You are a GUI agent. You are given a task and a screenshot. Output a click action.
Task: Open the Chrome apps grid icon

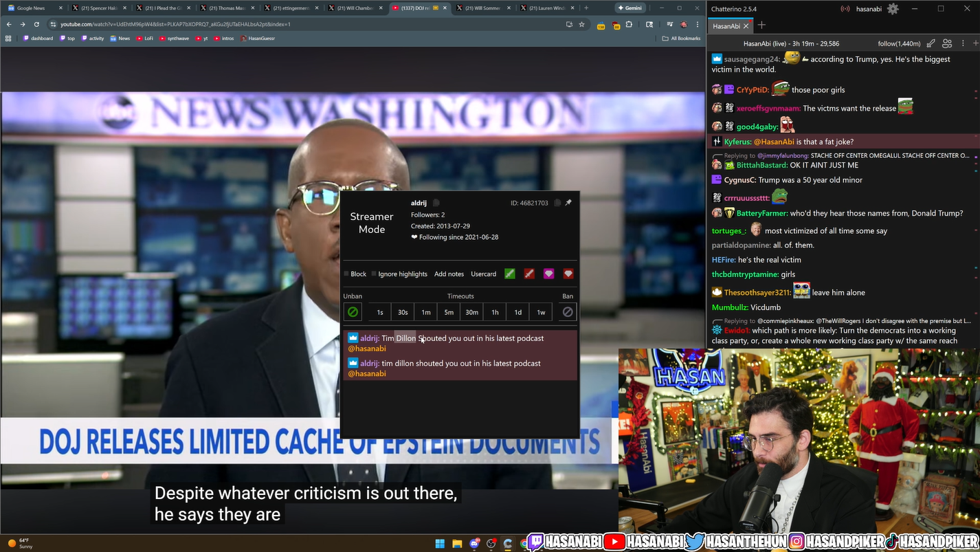(8, 38)
